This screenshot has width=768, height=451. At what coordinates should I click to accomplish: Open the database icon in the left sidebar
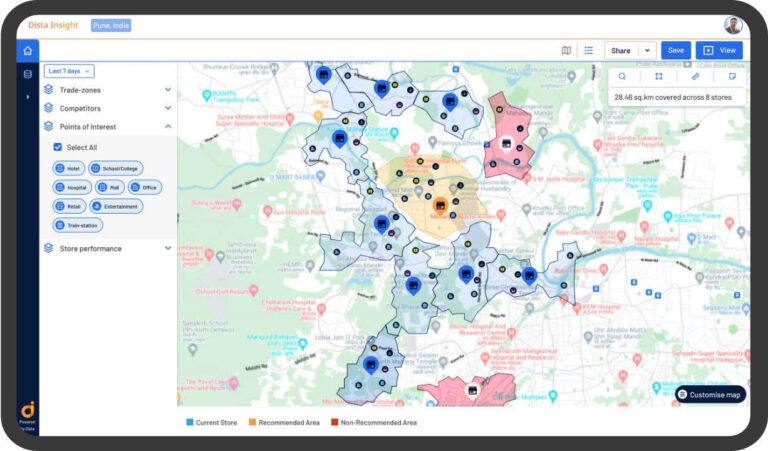click(28, 74)
